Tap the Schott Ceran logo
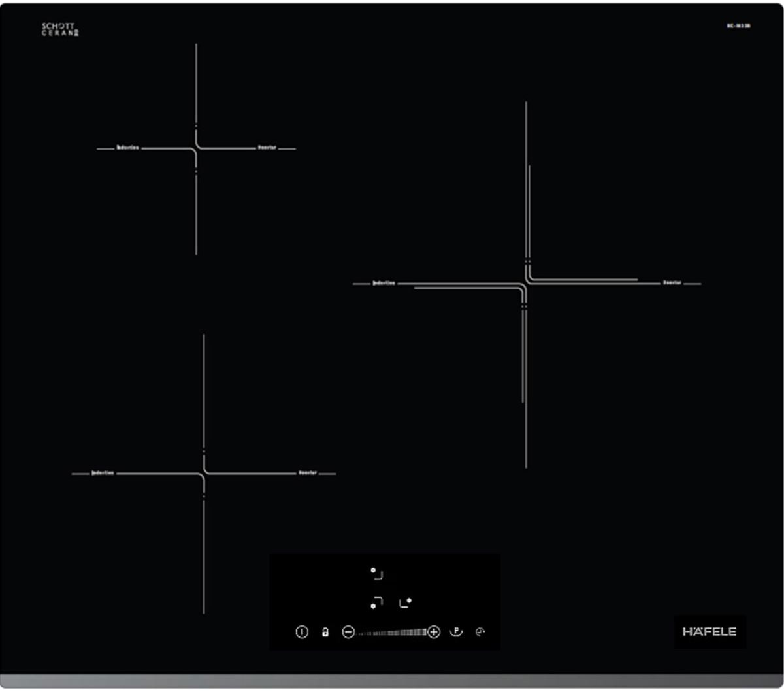This screenshot has height=692, width=784. click(x=59, y=28)
